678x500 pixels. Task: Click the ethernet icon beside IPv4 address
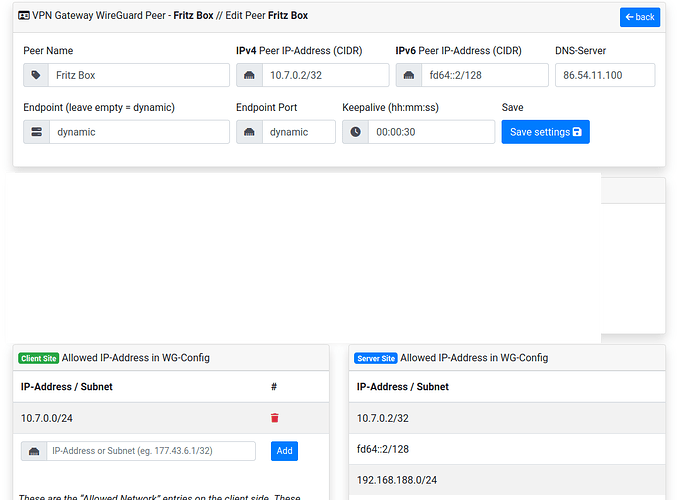(250, 75)
